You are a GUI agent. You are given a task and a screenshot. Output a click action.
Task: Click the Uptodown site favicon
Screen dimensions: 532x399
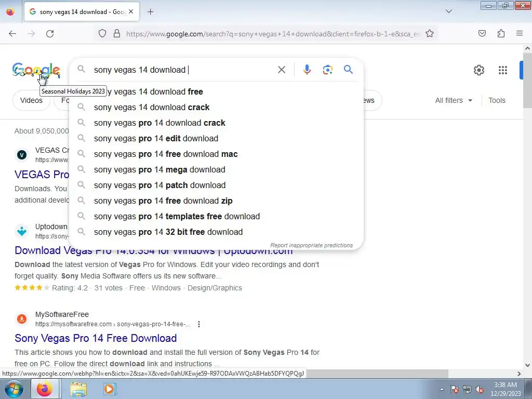pos(22,231)
